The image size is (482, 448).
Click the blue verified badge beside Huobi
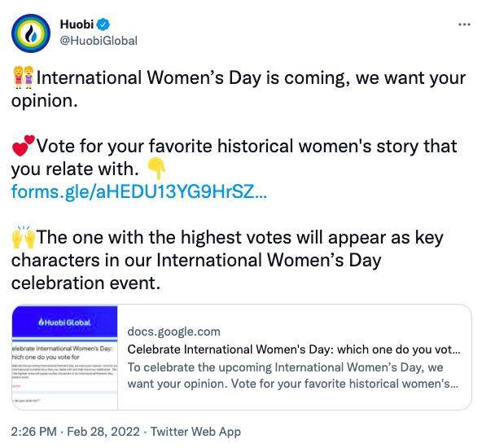103,24
